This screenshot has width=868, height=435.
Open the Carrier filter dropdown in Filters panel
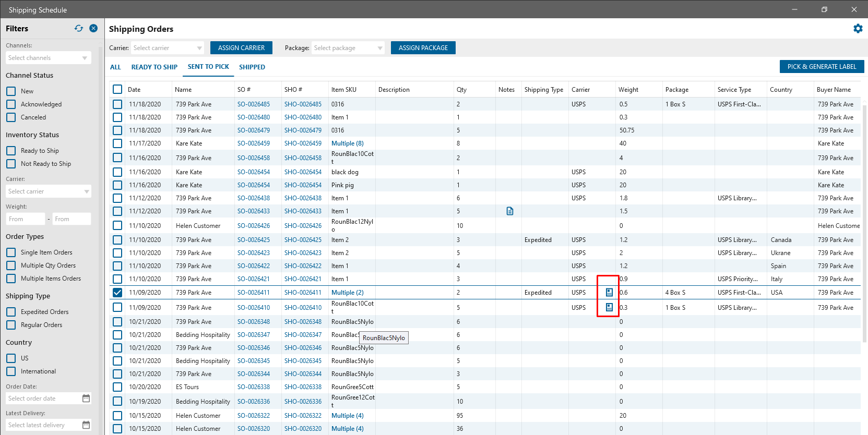click(49, 191)
